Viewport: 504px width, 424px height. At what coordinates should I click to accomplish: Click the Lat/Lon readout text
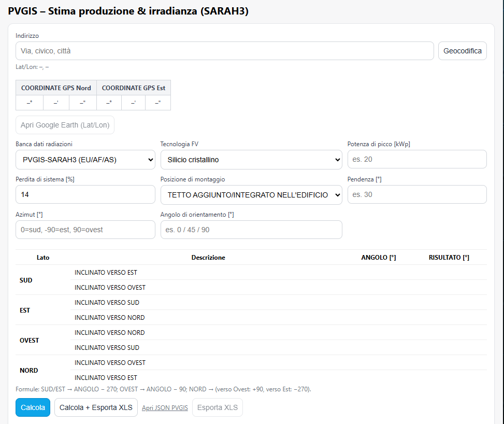coord(32,67)
